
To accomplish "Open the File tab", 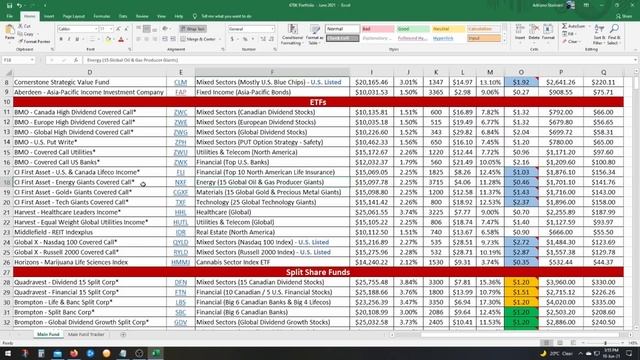I will (10, 16).
